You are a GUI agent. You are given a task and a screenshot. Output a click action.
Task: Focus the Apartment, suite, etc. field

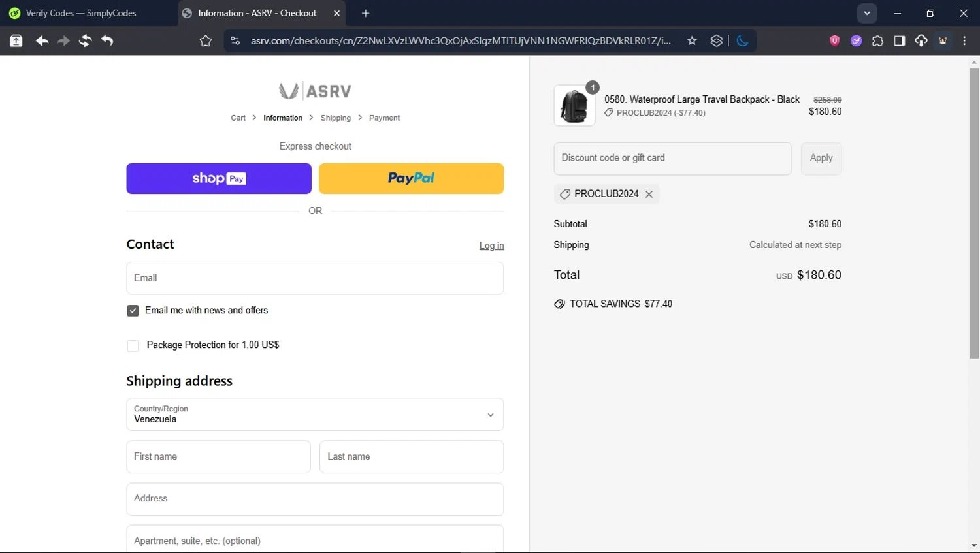(315, 540)
